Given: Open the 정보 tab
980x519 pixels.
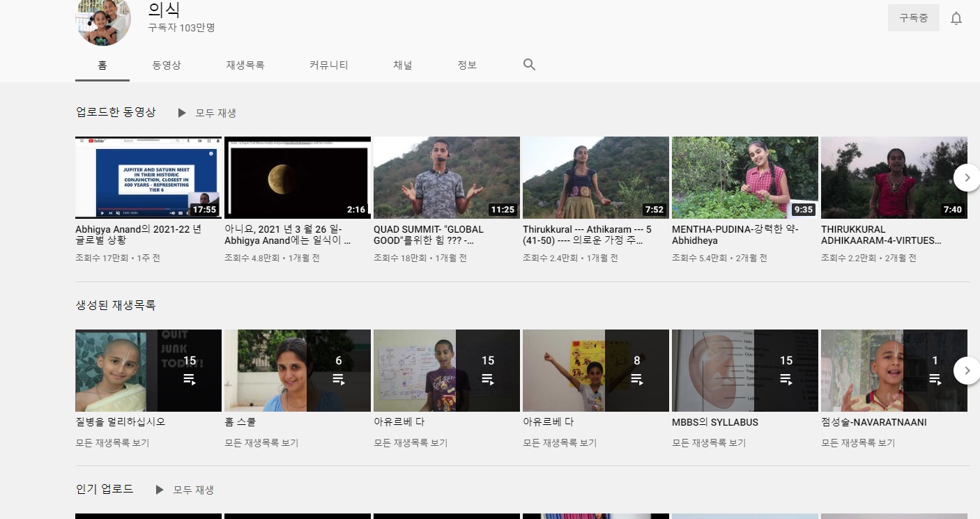Looking at the screenshot, I should coord(467,65).
